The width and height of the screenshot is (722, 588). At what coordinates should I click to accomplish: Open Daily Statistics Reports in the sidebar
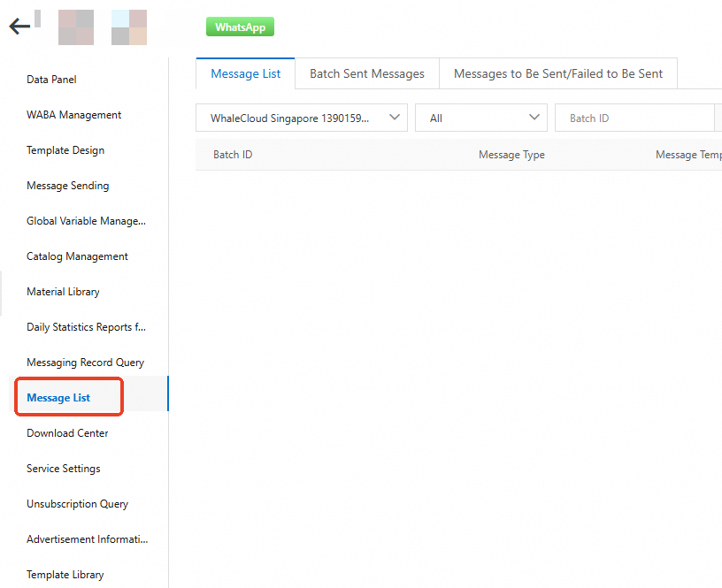86,327
